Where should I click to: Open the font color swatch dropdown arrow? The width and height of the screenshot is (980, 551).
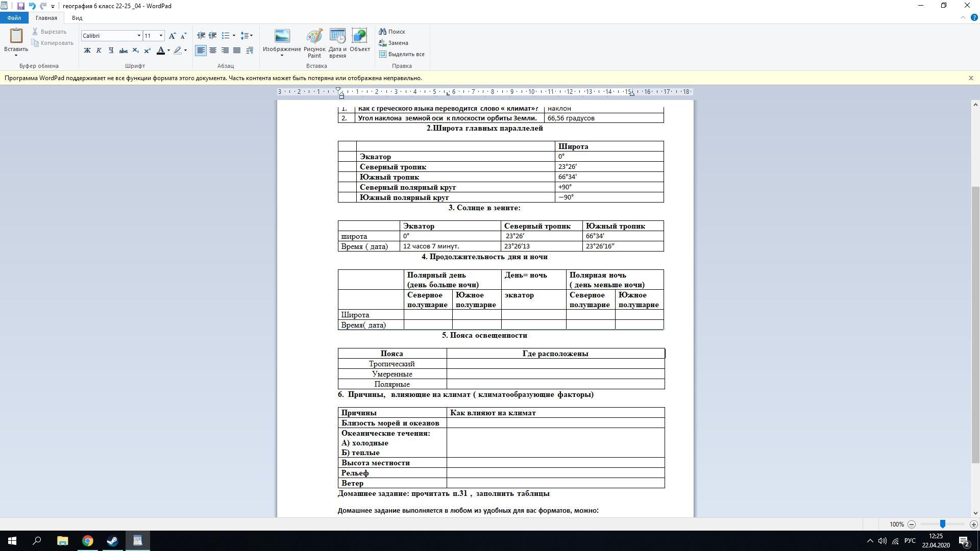169,51
